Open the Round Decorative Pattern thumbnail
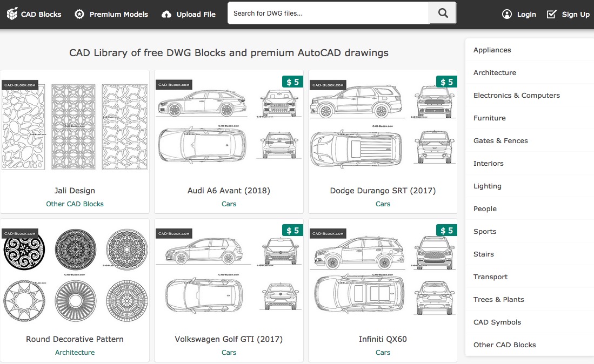The image size is (594, 364). (75, 275)
